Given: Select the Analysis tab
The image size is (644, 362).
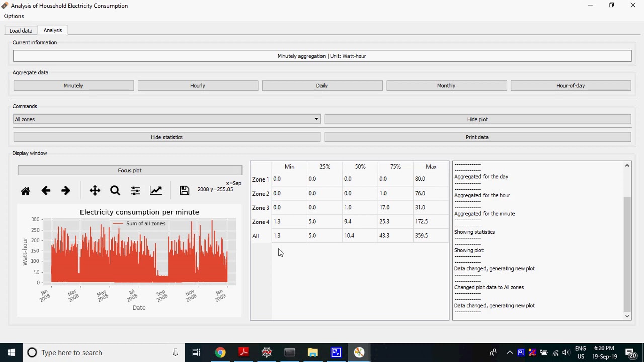Looking at the screenshot, I should coord(53,30).
